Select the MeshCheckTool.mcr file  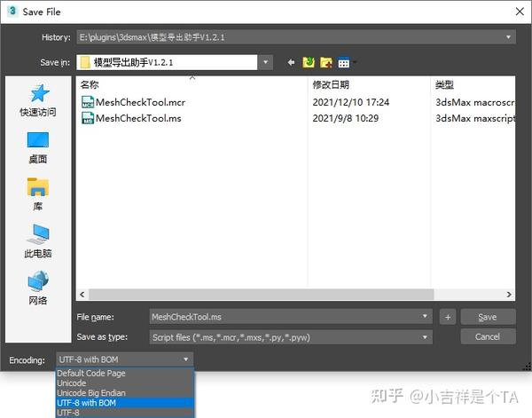[134, 102]
